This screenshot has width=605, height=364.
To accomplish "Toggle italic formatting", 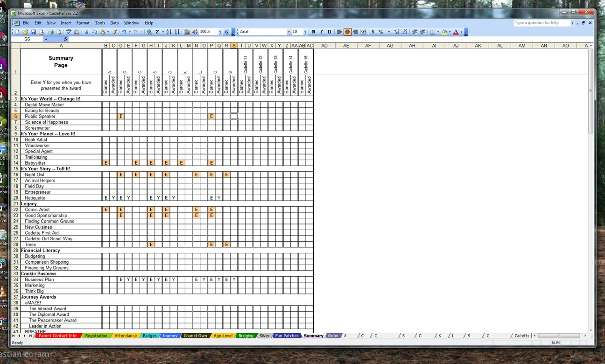I will pyautogui.click(x=322, y=32).
